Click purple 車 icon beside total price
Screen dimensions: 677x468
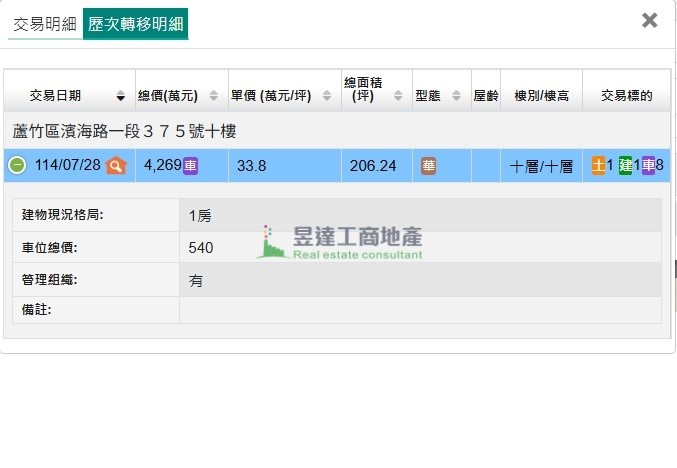pyautogui.click(x=190, y=165)
